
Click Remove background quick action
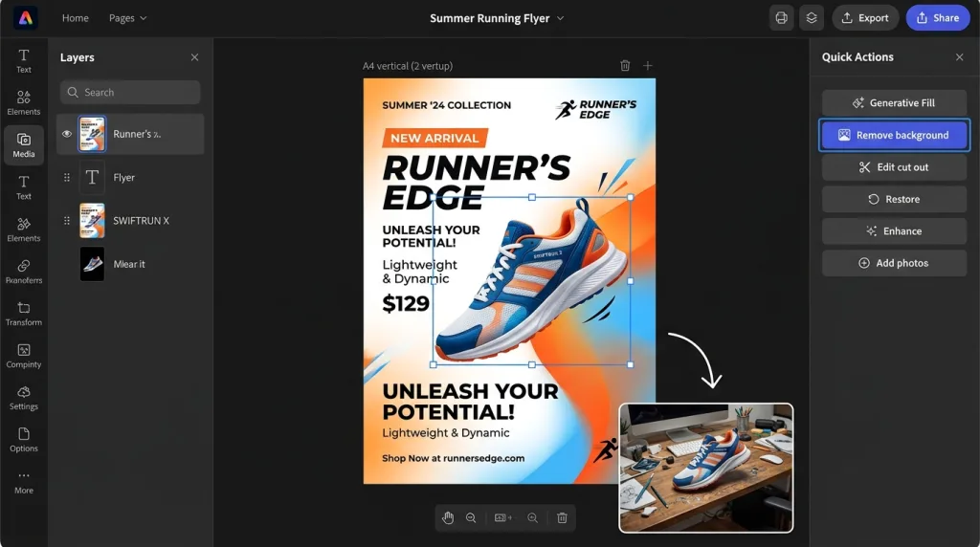pyautogui.click(x=895, y=135)
